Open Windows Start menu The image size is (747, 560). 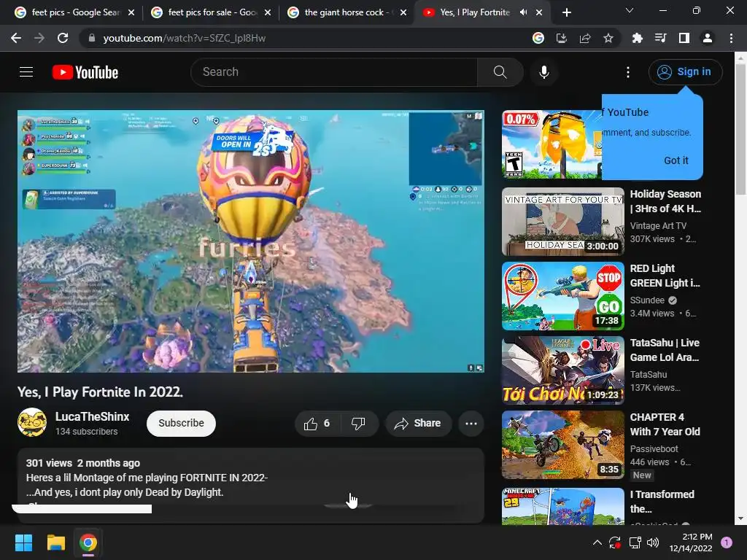(23, 542)
